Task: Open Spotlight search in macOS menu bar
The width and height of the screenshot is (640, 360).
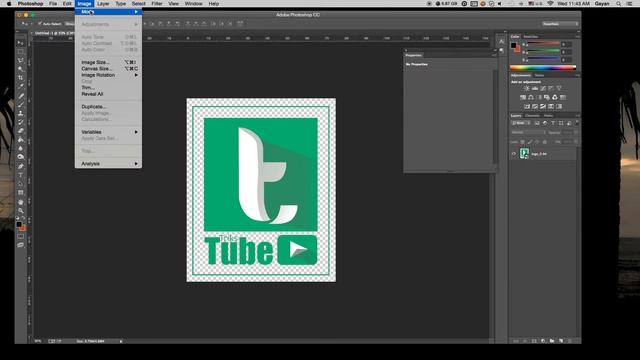Action: (x=619, y=4)
